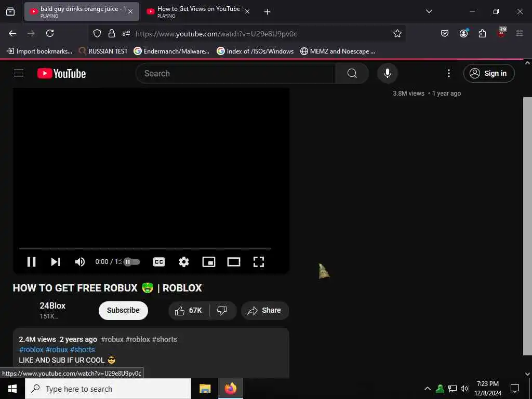Seek on the video progress bar
Screen dimensions: 532x399
point(145,249)
